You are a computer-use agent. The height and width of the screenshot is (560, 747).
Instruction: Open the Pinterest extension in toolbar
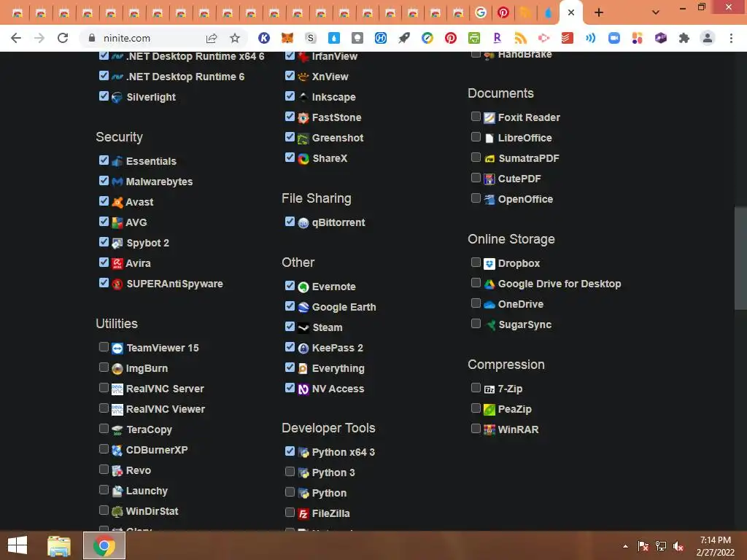451,38
